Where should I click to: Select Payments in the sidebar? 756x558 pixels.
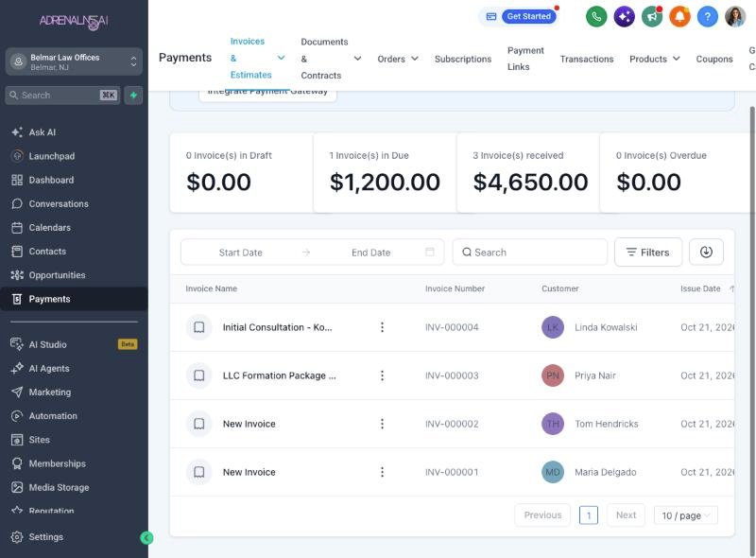coord(74,299)
